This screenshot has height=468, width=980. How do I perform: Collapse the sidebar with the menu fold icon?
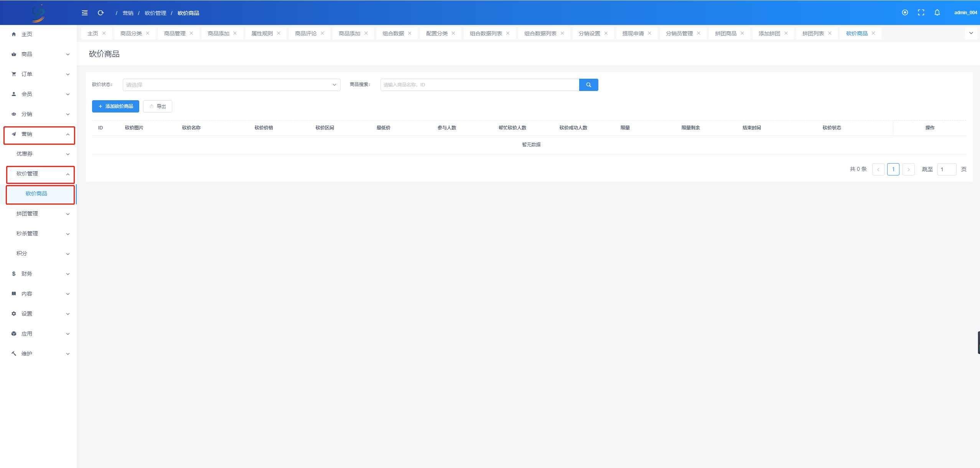point(85,13)
